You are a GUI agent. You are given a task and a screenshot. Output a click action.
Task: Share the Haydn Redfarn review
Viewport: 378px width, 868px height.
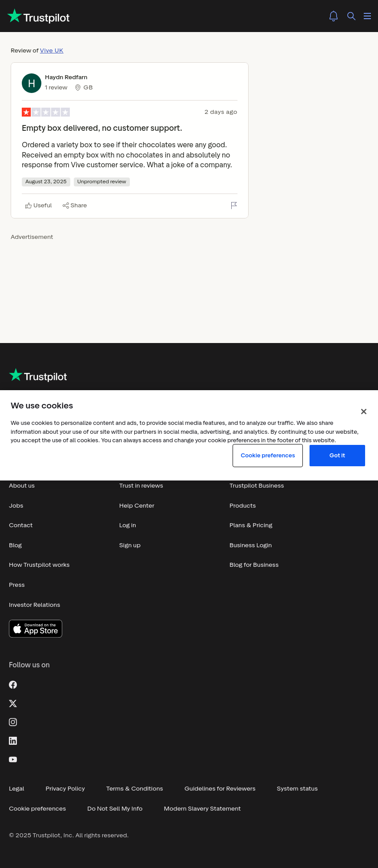click(75, 206)
